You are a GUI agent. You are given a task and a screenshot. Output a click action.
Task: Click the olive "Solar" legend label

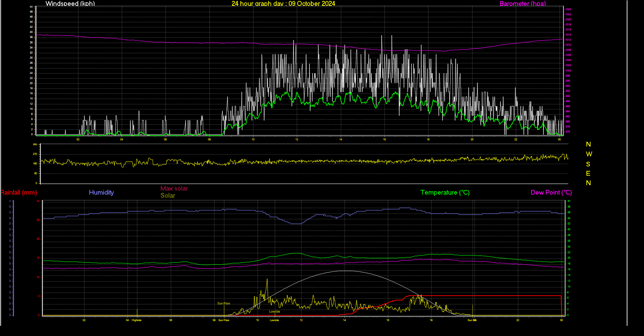[168, 196]
